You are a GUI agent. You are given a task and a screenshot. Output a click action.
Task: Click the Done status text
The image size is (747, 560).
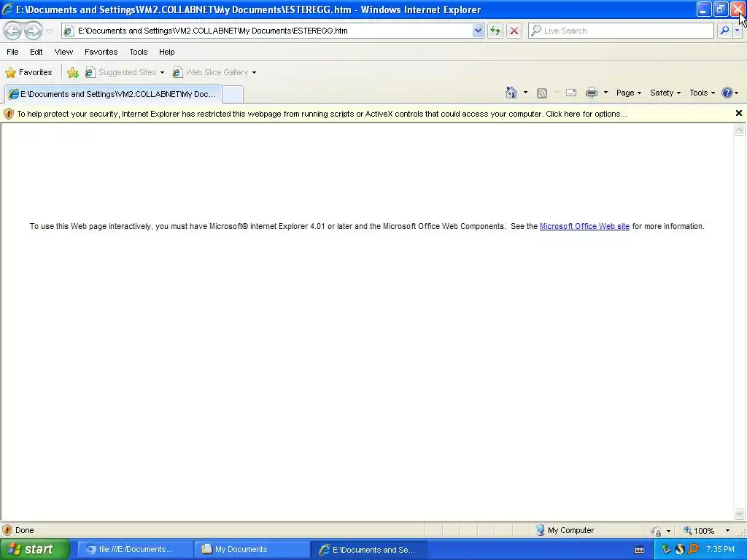pos(24,530)
